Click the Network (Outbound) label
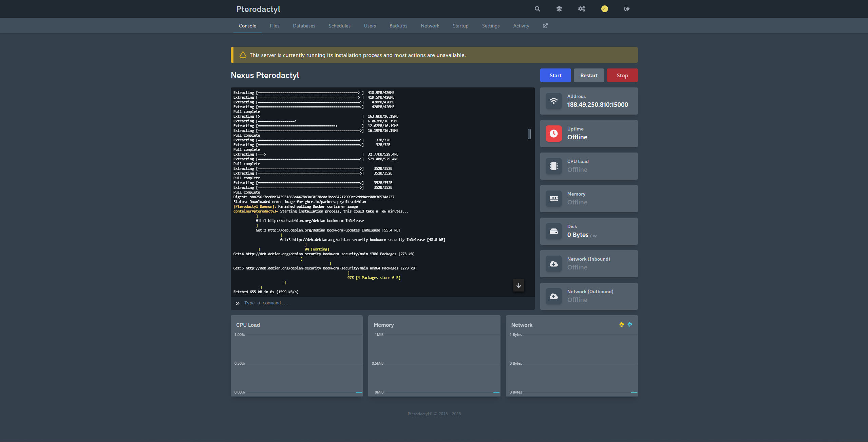 pyautogui.click(x=590, y=292)
